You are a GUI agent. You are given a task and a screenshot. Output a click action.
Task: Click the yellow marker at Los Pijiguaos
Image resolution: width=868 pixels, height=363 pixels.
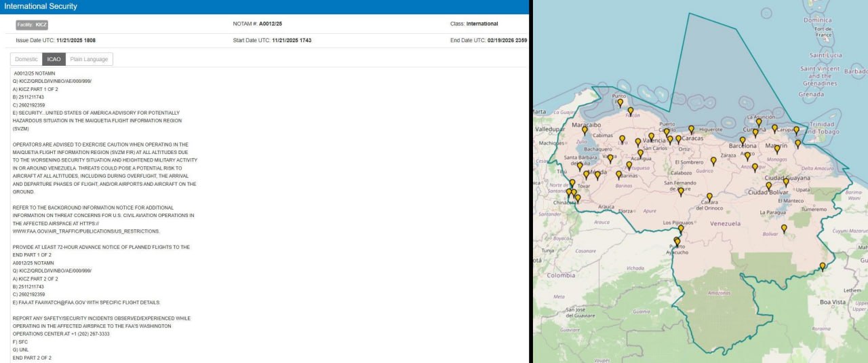(x=681, y=229)
